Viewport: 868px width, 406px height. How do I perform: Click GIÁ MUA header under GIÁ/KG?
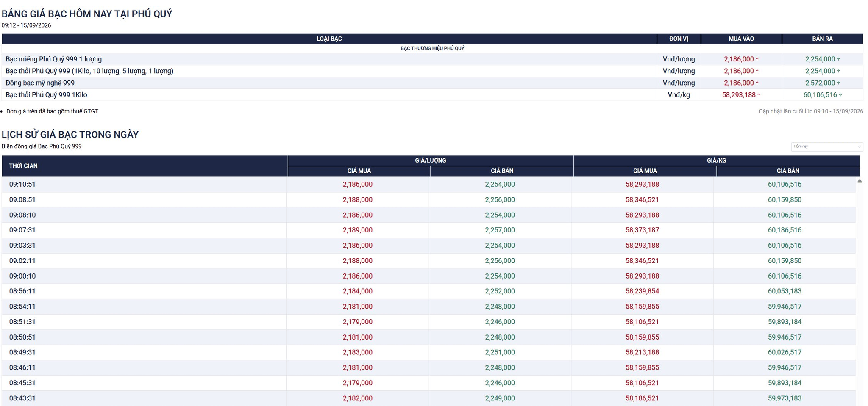click(x=645, y=171)
